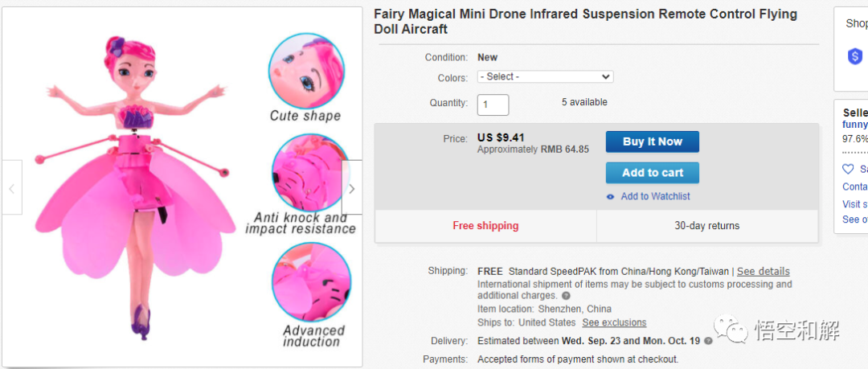The width and height of the screenshot is (868, 369).
Task: Click the main pink fairy doll image
Action: pyautogui.click(x=134, y=185)
